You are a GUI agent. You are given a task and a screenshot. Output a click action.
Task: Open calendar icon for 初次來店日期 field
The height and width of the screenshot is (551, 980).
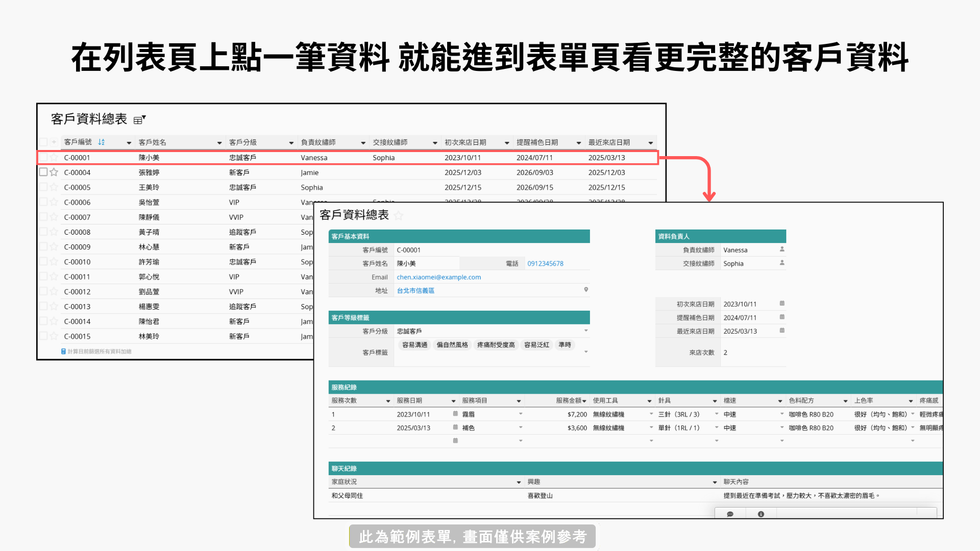(782, 304)
